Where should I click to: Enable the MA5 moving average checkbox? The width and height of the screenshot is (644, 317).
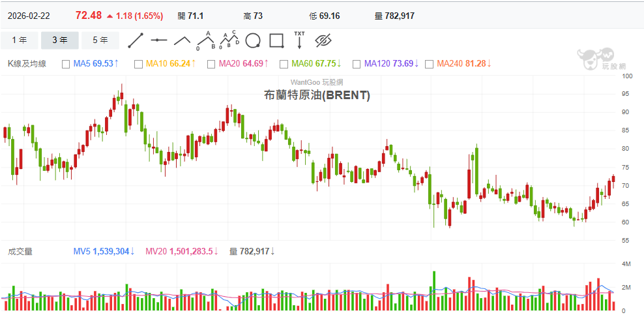(x=66, y=64)
